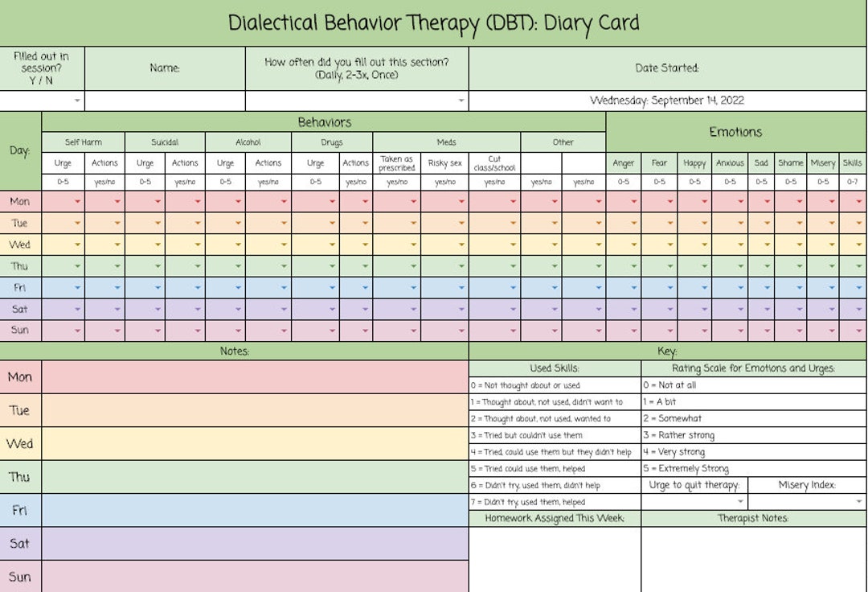Click the Emotions section header
Image resolution: width=868 pixels, height=592 pixels.
coord(735,131)
